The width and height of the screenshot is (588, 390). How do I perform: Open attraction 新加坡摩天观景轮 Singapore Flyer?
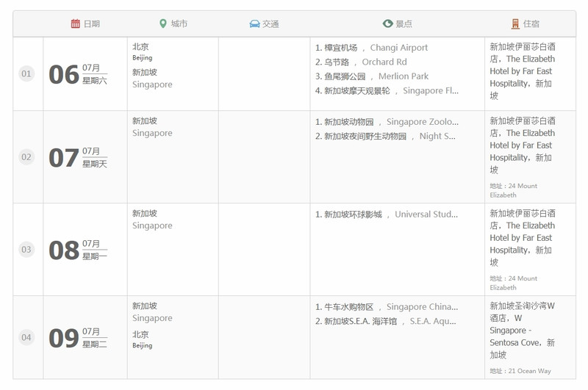click(387, 90)
